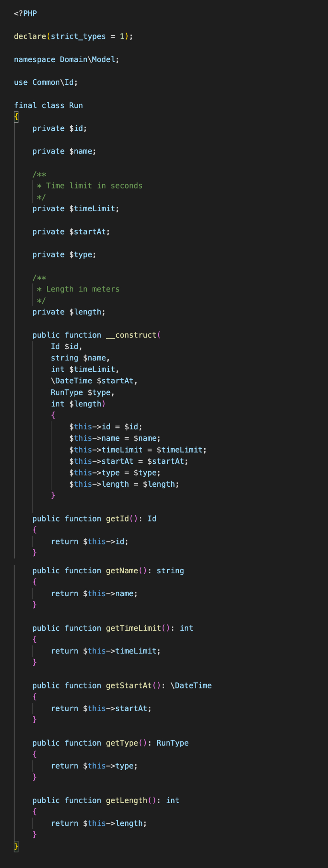328x868 pixels.
Task: Click the highlighted closing brace of the class
Action: click(16, 846)
